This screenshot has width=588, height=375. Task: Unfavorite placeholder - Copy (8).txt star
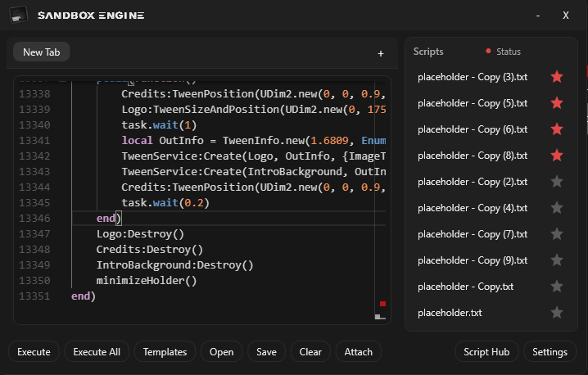coord(557,156)
